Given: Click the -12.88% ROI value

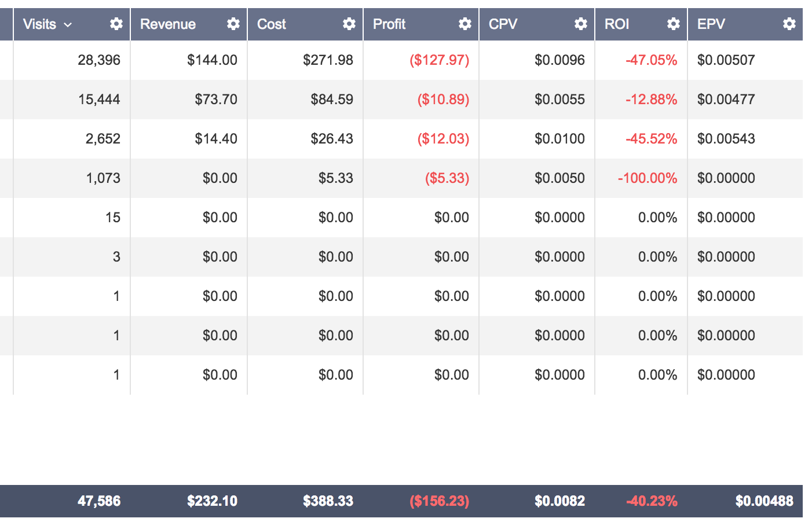Looking at the screenshot, I should [652, 100].
